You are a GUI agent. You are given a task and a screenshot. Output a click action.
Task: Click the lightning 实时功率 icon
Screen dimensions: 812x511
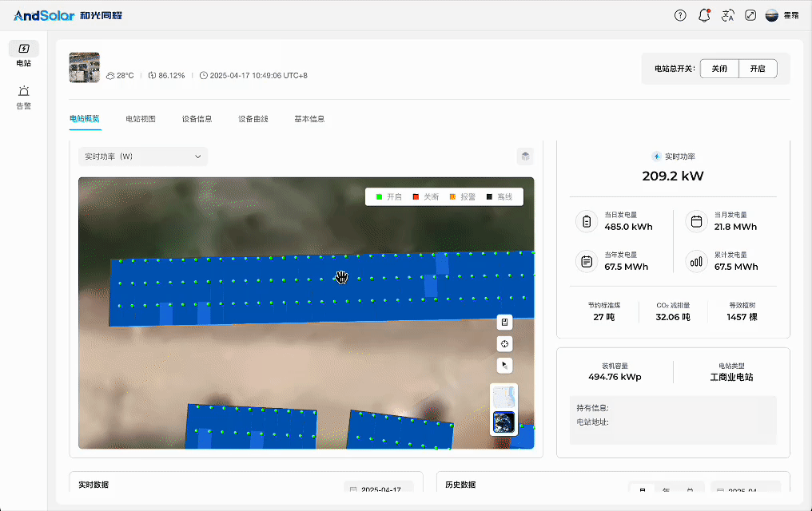[656, 156]
